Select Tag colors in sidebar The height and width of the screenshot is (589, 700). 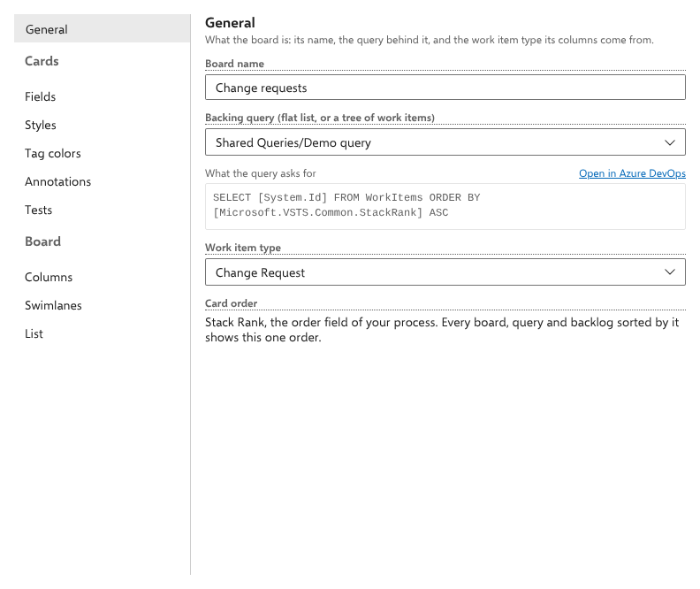(53, 153)
